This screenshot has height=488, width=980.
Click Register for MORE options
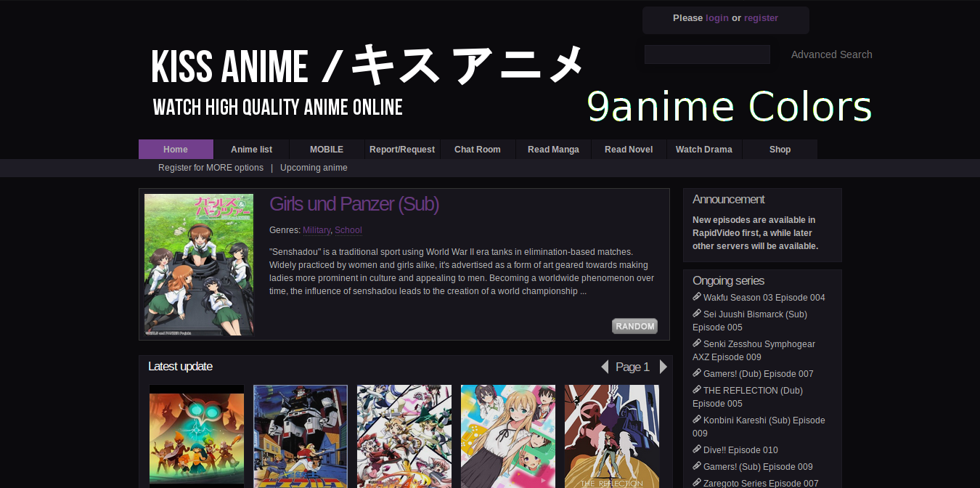pyautogui.click(x=211, y=168)
